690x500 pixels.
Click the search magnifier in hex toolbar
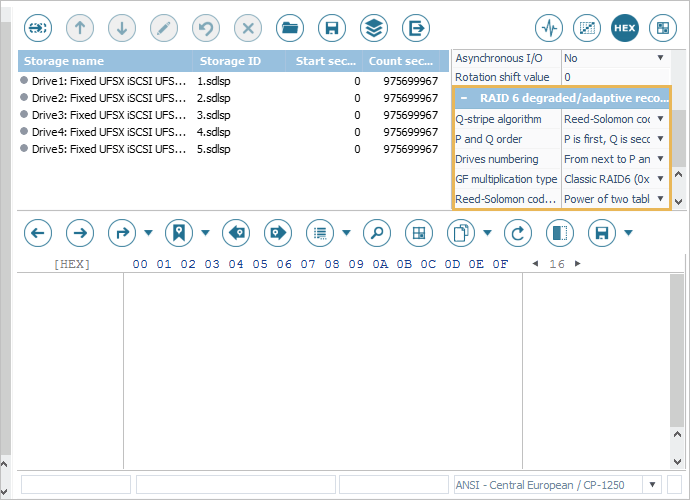(x=376, y=233)
